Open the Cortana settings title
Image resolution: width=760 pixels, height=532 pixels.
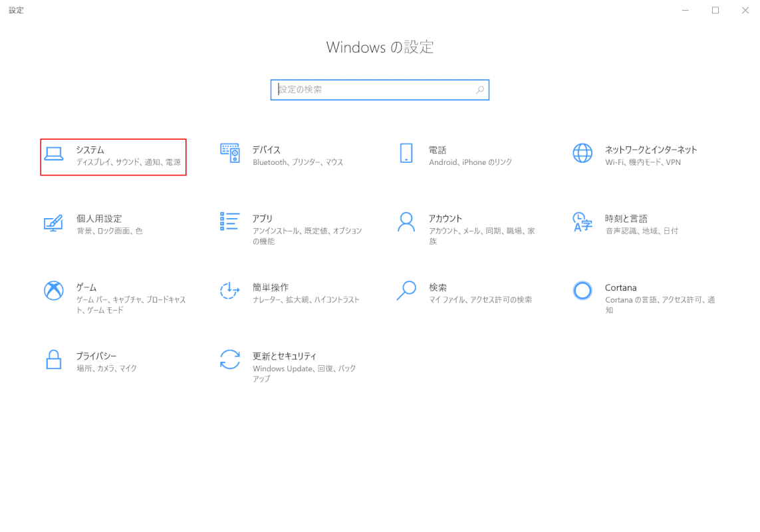click(620, 287)
